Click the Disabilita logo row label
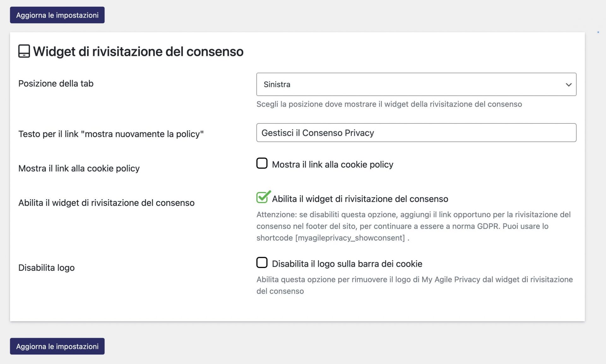Image resolution: width=606 pixels, height=364 pixels. [46, 268]
